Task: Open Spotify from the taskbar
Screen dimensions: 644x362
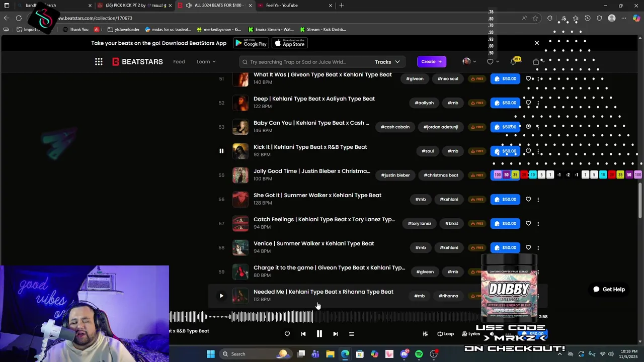Action: (419, 354)
